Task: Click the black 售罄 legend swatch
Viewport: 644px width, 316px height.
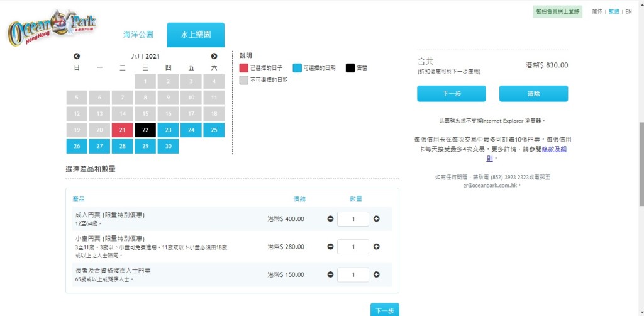Action: click(350, 68)
